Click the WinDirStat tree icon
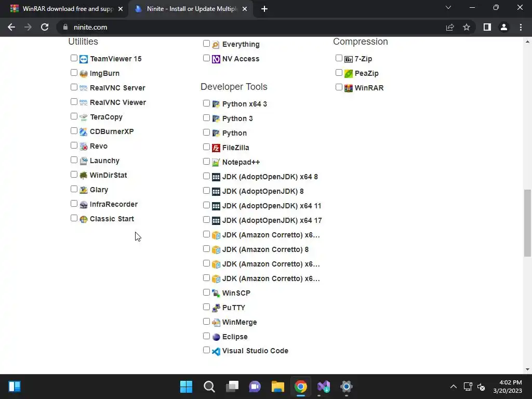 [x=84, y=176]
